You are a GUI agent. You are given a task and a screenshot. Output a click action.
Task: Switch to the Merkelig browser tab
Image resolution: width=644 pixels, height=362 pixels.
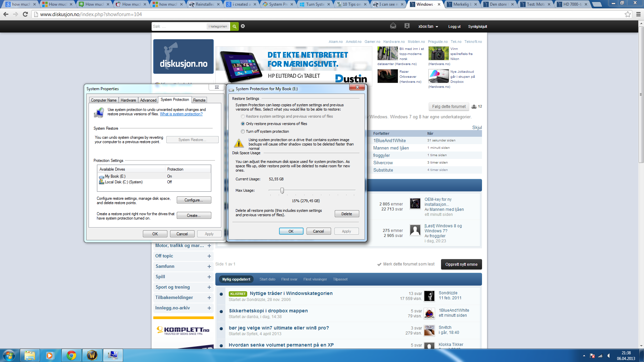(462, 4)
